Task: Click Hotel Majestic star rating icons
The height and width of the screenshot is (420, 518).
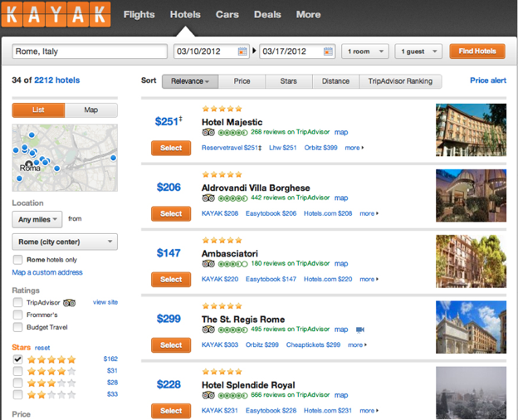Action: [222, 109]
